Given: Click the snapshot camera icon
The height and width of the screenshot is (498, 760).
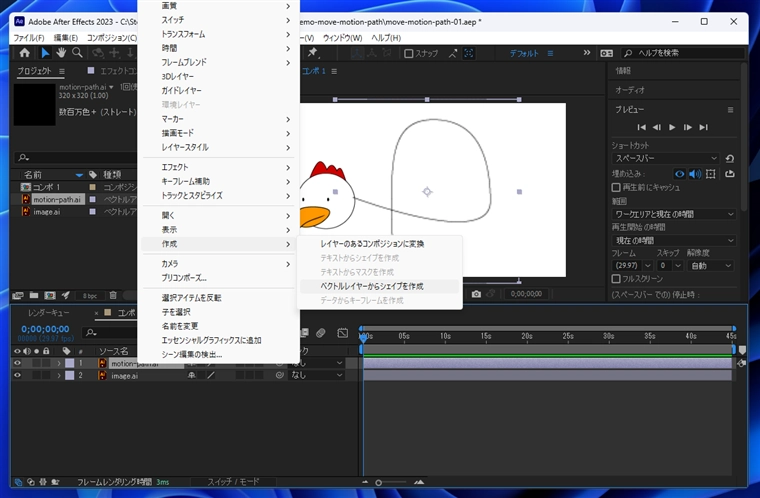Looking at the screenshot, I should click(476, 294).
